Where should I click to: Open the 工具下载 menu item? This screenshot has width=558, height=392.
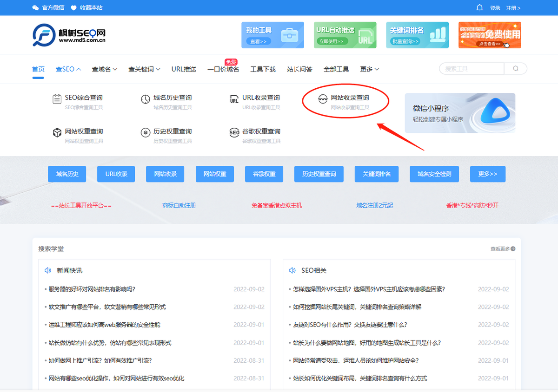click(x=263, y=69)
